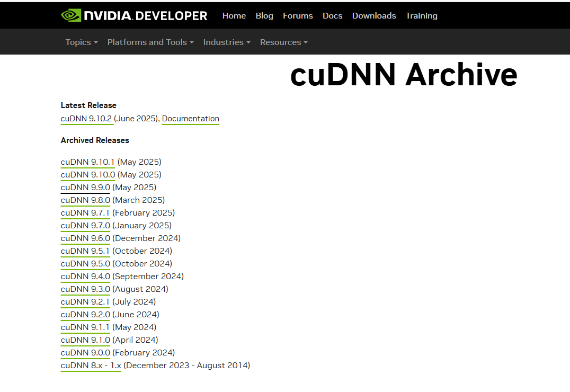Open the Docs link
The image size is (570, 392).
coord(332,16)
